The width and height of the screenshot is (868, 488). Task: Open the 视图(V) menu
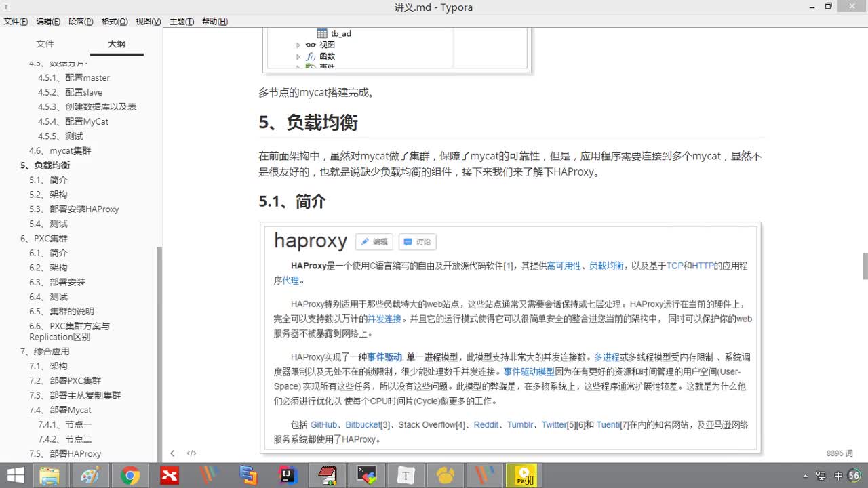[148, 22]
